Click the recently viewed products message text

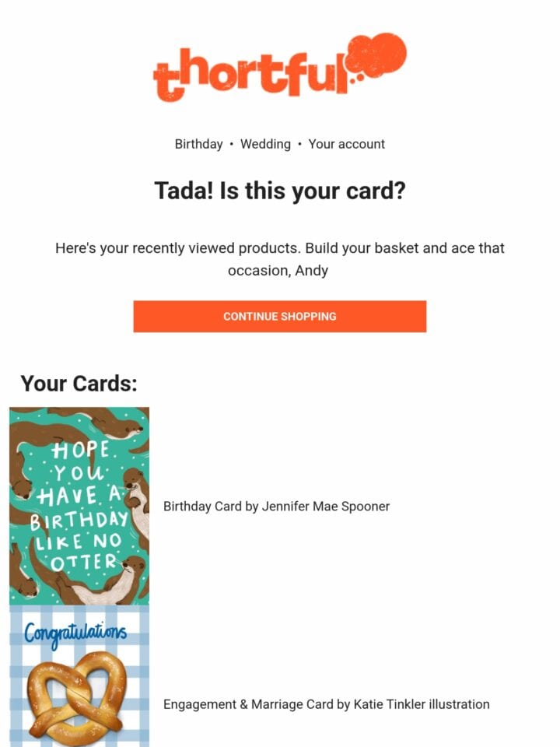point(279,259)
